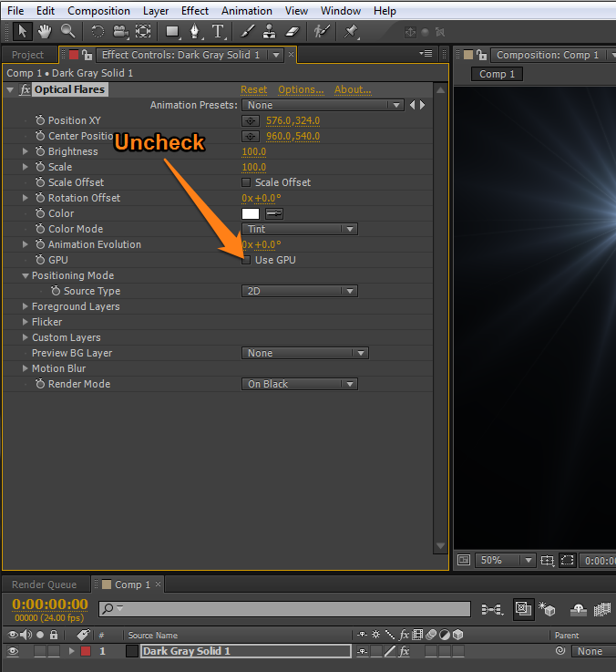Open the Effect menu
Viewport: 616px width, 672px height.
coord(195,11)
